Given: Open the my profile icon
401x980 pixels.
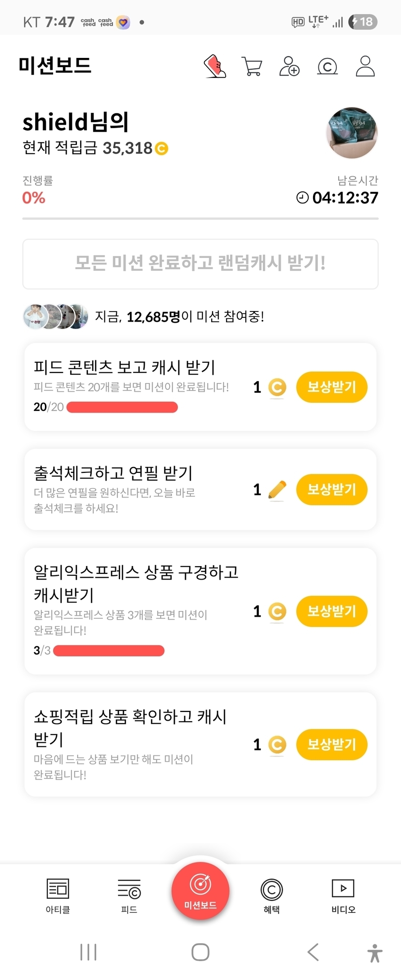Looking at the screenshot, I should 365,66.
